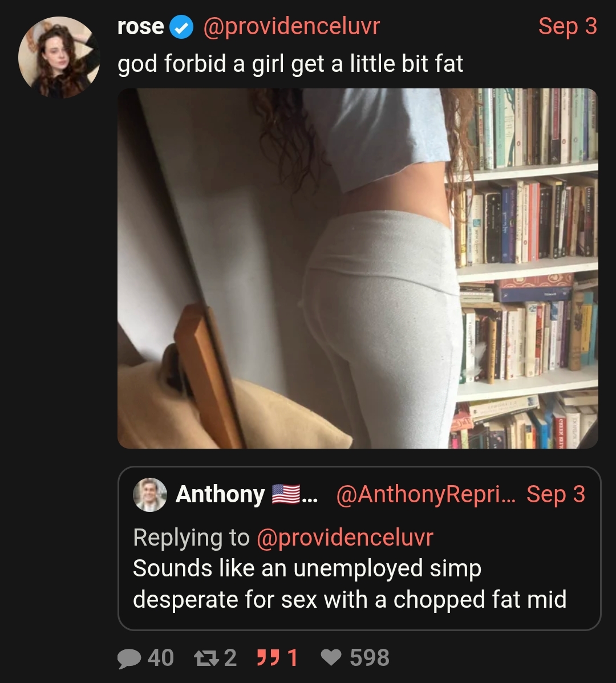Open the attached photo with bookshelf

click(358, 269)
